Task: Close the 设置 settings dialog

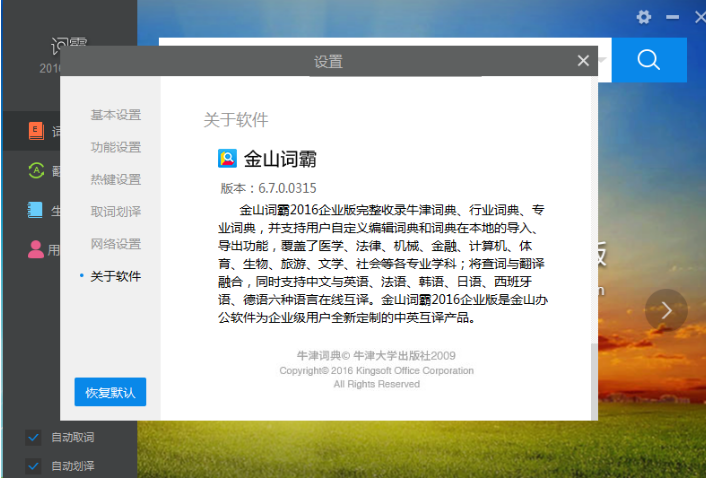Action: coord(583,61)
